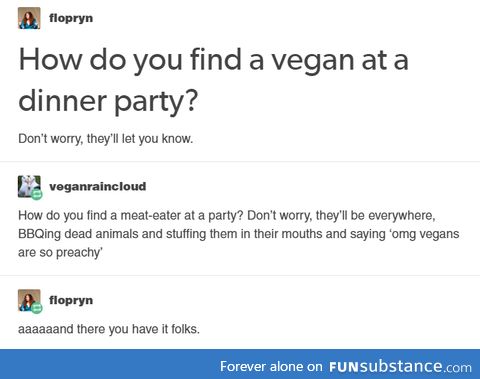Click the flopryn username on the last reply
Viewport: 480px width, 379px height.
tap(71, 300)
